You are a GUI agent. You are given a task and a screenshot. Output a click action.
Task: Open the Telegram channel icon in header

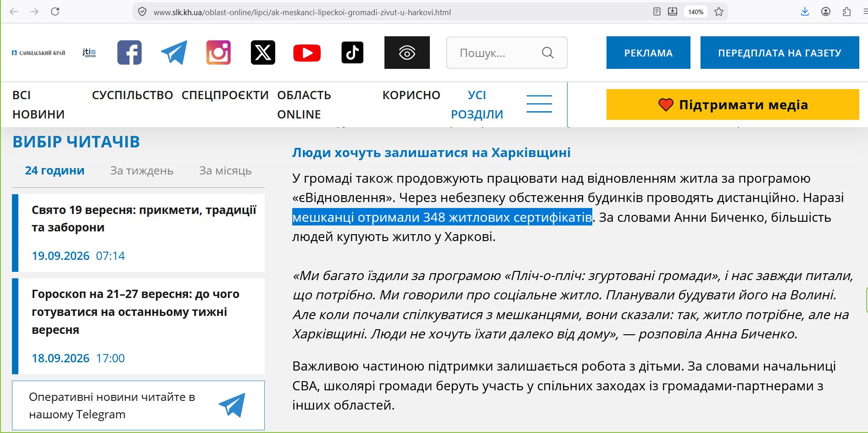coord(174,53)
